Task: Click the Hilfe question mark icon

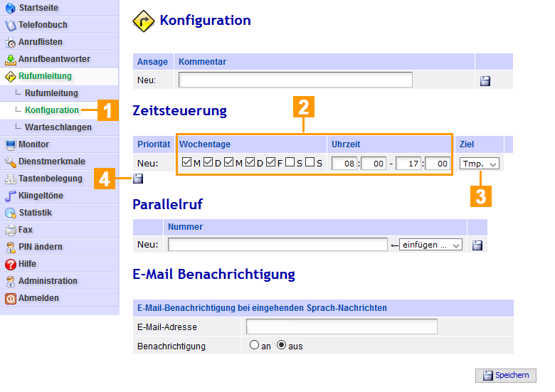Action: 10,264
